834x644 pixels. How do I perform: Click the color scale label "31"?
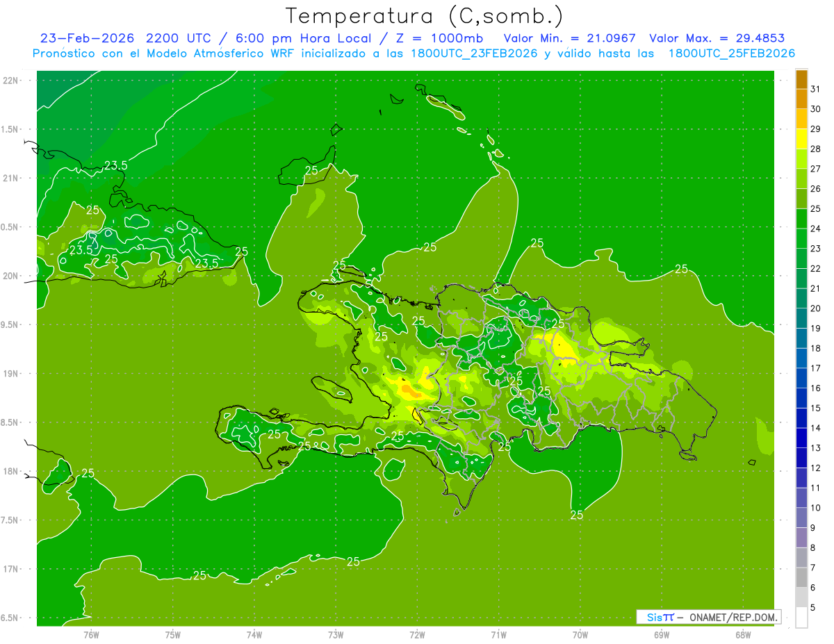point(815,89)
